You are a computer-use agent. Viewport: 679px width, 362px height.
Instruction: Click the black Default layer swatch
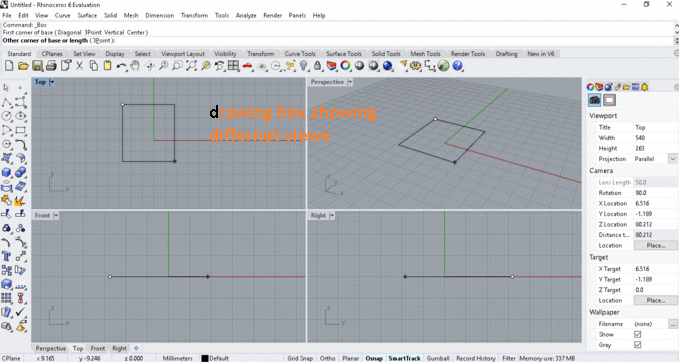[x=205, y=359]
